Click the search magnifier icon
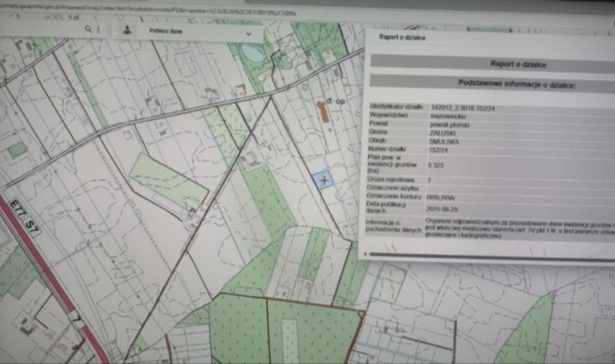This screenshot has height=364, width=615. click(88, 29)
